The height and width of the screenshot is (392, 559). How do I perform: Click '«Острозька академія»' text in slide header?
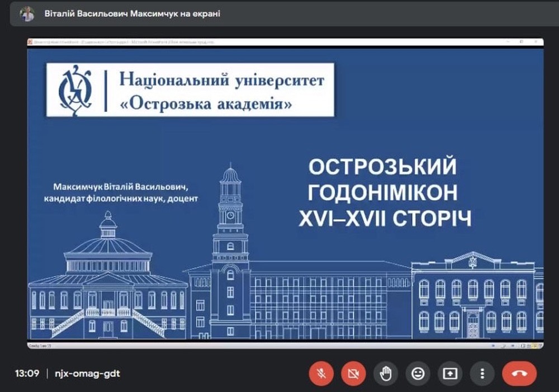(206, 104)
